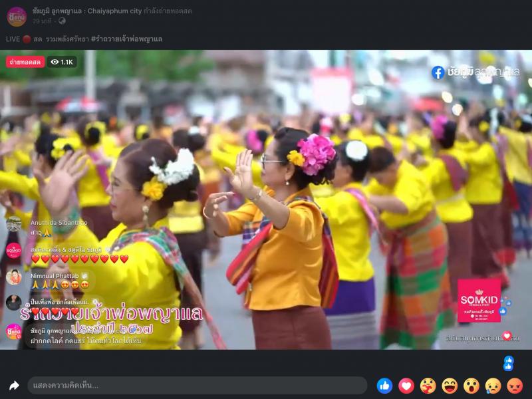Select the Wow surprised reaction
The width and height of the screenshot is (532, 399).
tap(471, 386)
